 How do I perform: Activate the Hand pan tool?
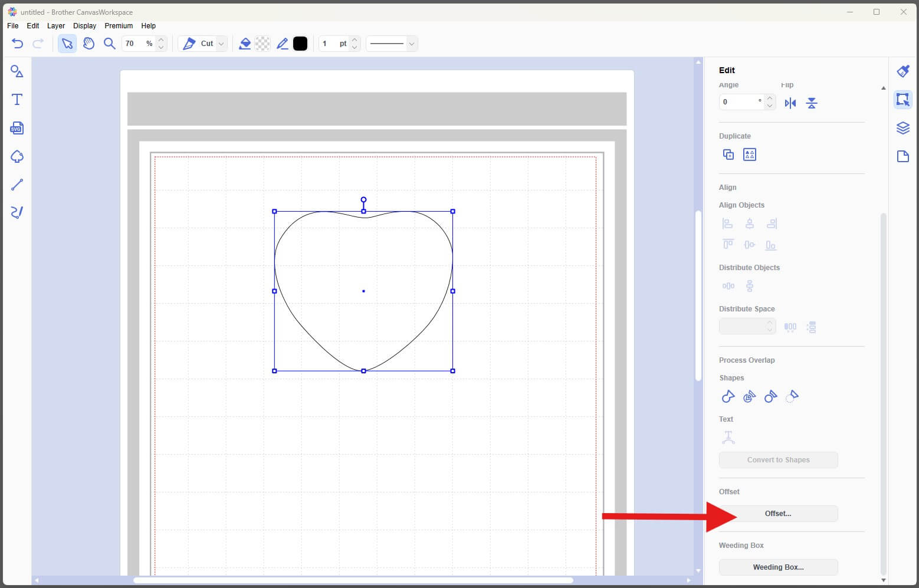click(88, 44)
